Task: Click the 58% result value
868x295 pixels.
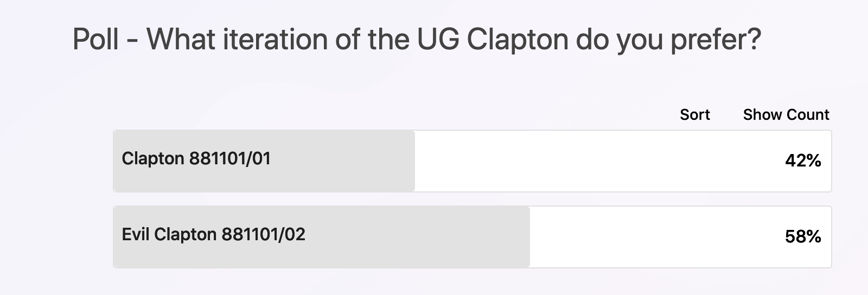Action: point(803,236)
